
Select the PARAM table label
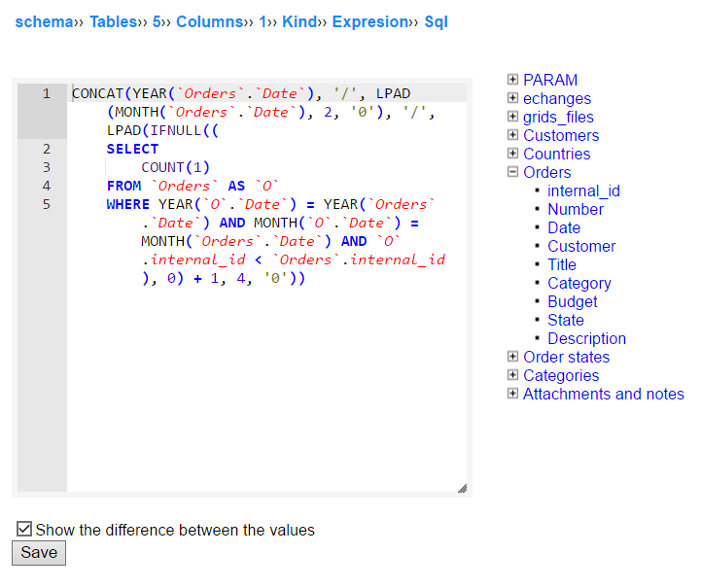[x=550, y=80]
